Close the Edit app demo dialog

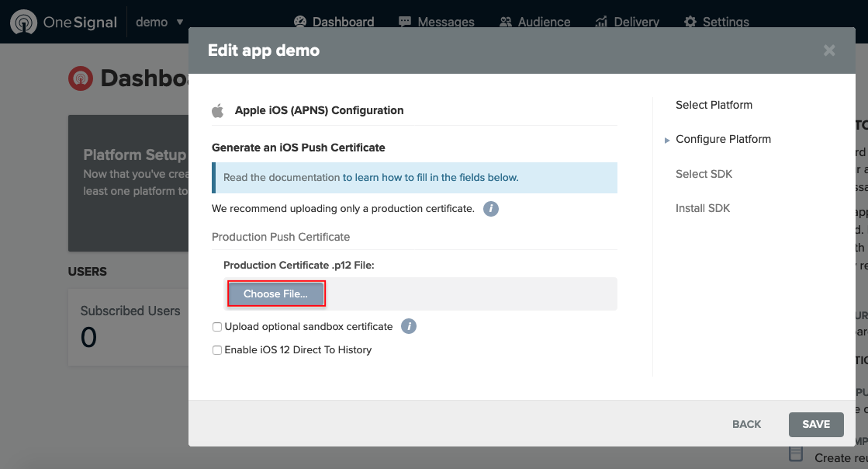click(x=829, y=50)
